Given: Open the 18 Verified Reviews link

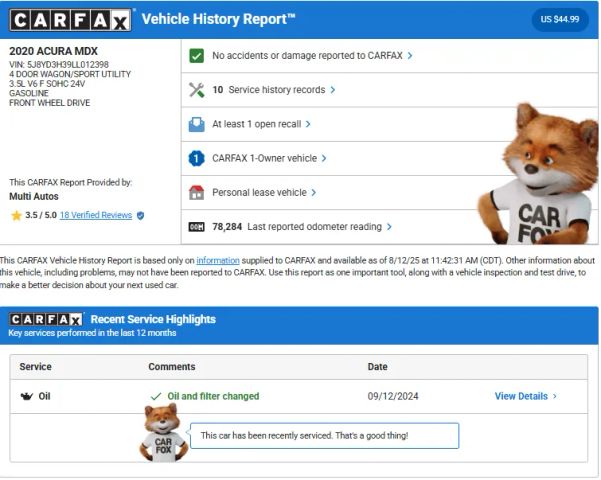Looking at the screenshot, I should (96, 215).
